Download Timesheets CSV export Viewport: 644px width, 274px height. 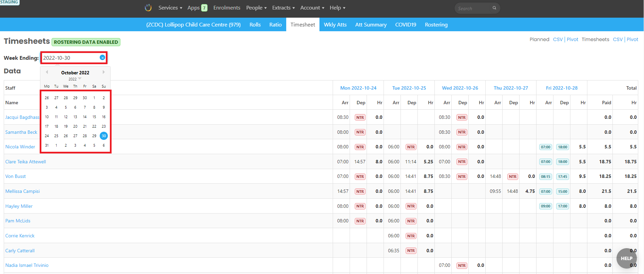pos(618,39)
